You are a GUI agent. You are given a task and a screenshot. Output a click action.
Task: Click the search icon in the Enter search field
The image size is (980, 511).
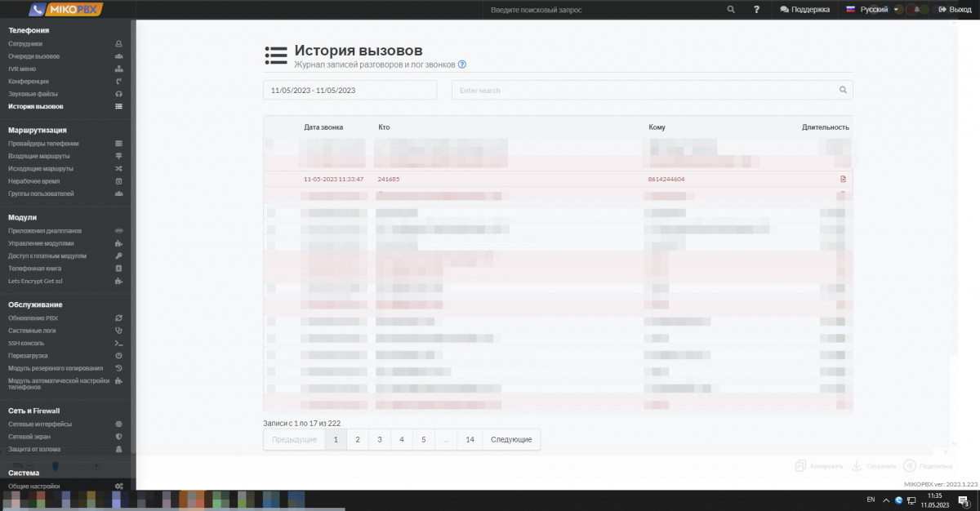[844, 90]
